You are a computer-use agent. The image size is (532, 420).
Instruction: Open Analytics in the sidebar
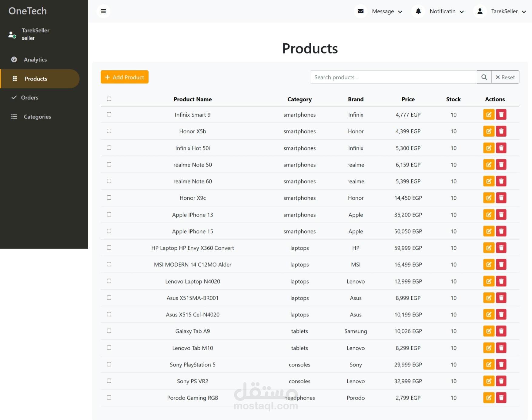pyautogui.click(x=35, y=60)
